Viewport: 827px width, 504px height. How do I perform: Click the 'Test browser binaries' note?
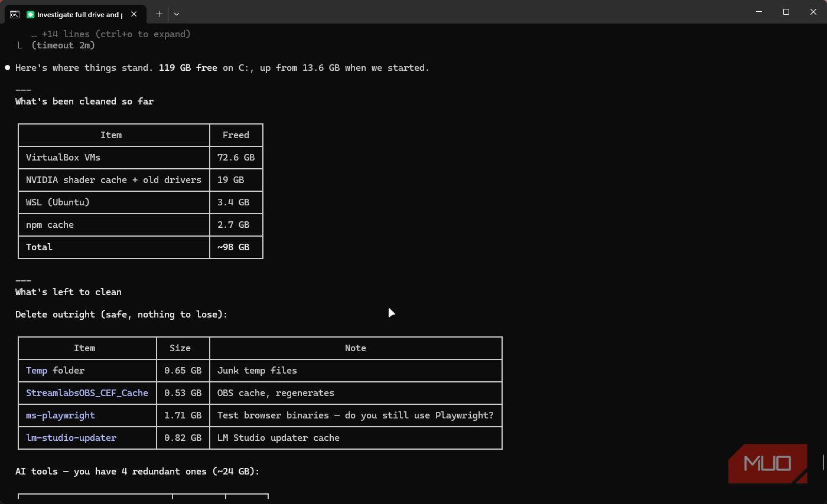pyautogui.click(x=356, y=415)
